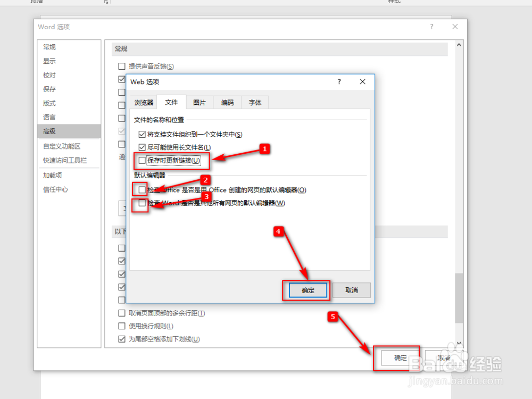Dismiss Web options via 取消 button
Screen dimensions: 532x399
352,290
